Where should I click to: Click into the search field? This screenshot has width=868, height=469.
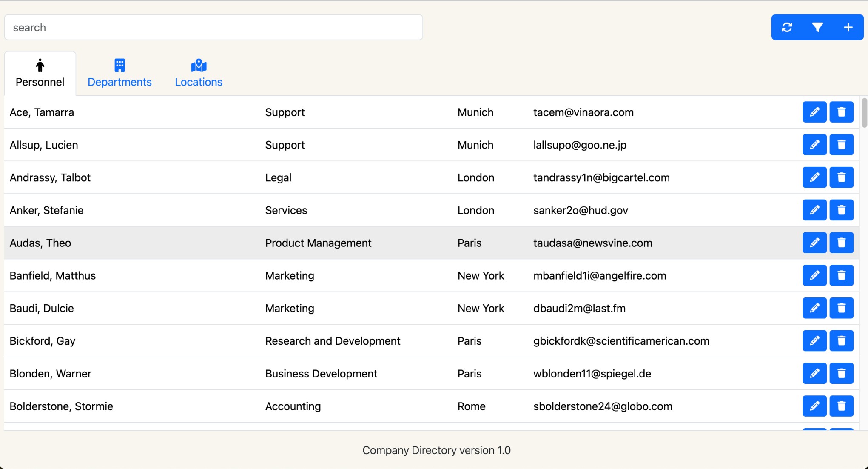(x=213, y=27)
